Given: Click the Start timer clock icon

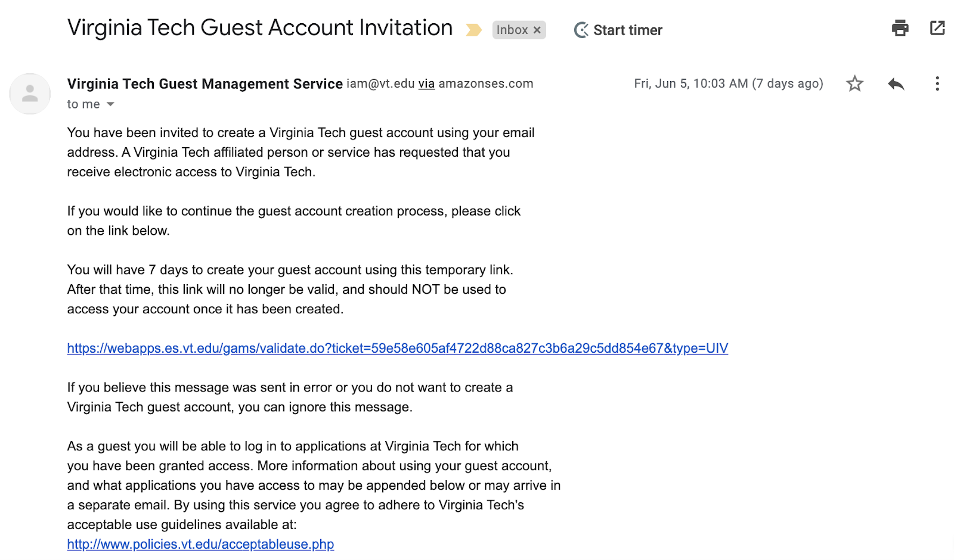Looking at the screenshot, I should click(x=581, y=30).
